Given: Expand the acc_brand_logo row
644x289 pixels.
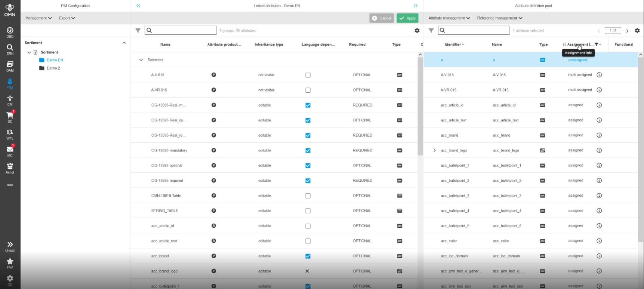Looking at the screenshot, I should coord(434,150).
